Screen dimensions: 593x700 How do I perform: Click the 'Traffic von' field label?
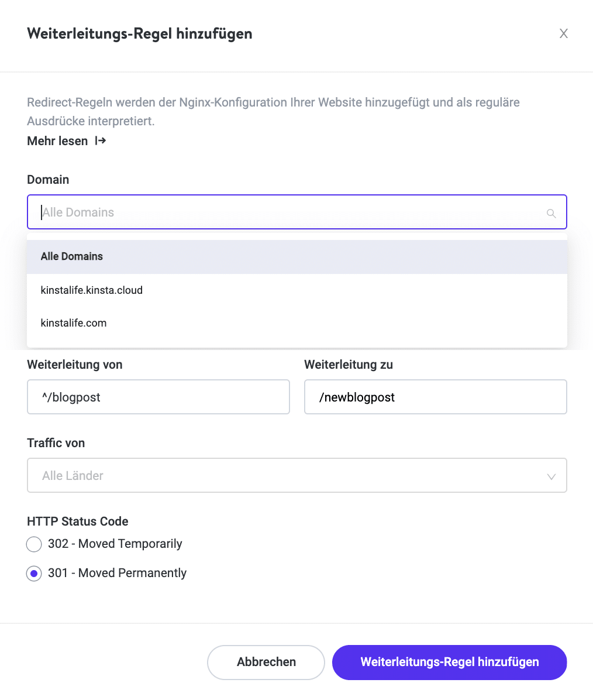click(x=56, y=443)
